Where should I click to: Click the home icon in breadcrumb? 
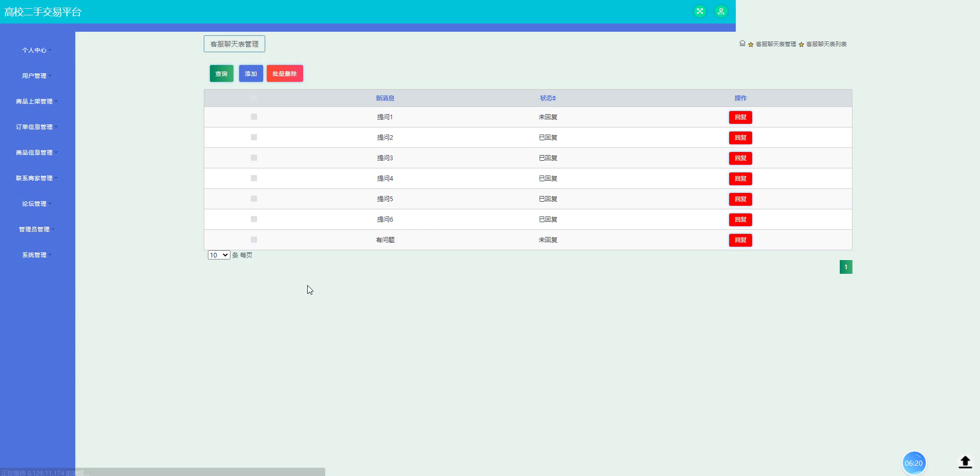point(742,44)
